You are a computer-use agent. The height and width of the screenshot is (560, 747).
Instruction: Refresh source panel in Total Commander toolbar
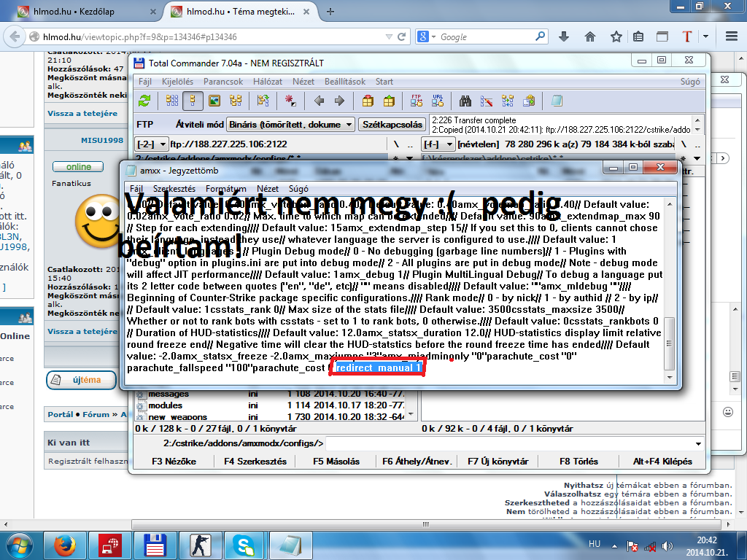(x=144, y=101)
